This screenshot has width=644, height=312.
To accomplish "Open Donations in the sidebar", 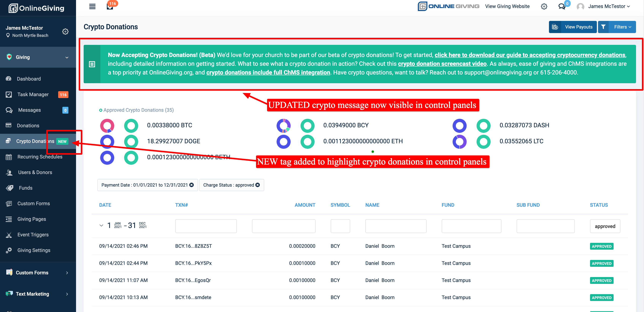I will [28, 125].
